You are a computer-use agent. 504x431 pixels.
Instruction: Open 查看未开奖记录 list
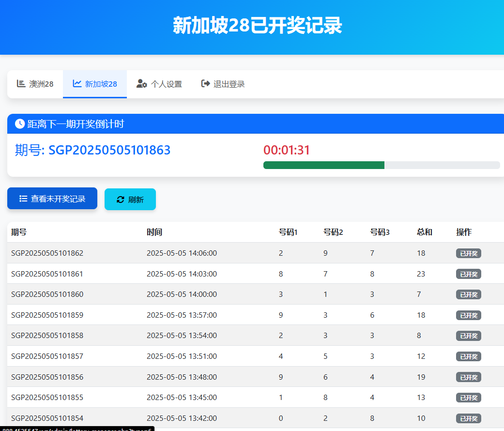pos(52,198)
